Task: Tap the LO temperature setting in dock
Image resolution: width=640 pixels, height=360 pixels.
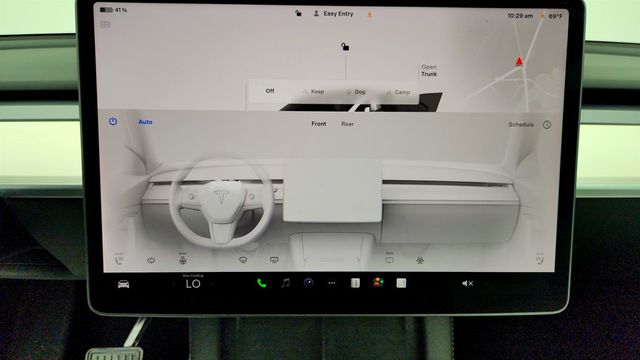Action: point(193,284)
